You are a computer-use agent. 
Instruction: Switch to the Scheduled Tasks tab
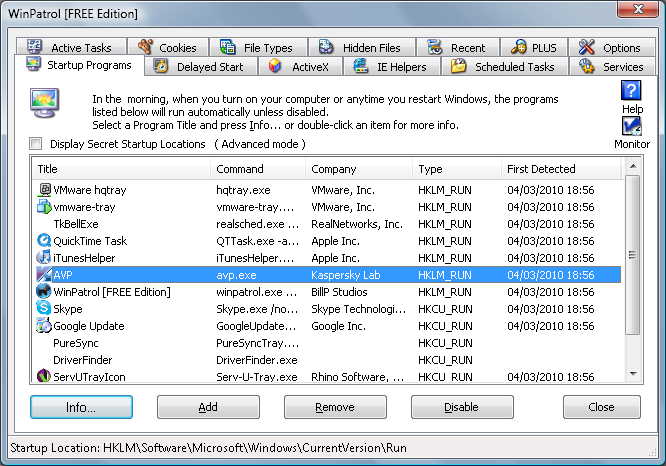(x=505, y=67)
